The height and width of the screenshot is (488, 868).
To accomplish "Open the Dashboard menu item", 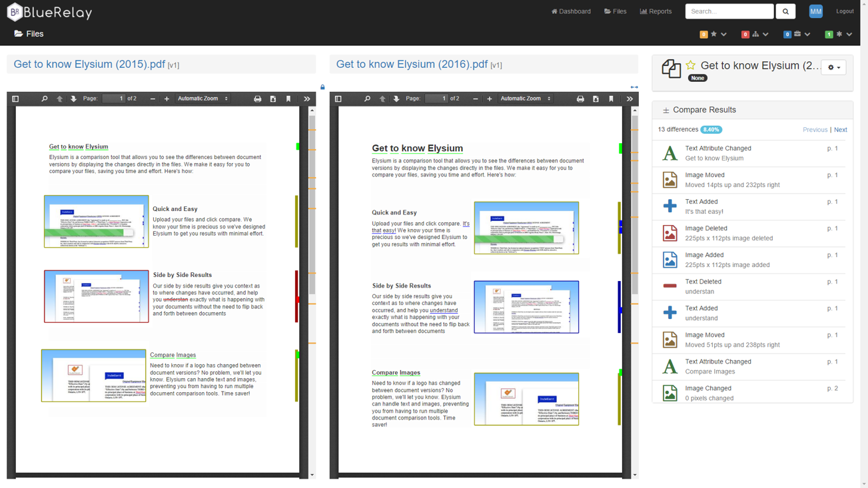I will coord(571,11).
